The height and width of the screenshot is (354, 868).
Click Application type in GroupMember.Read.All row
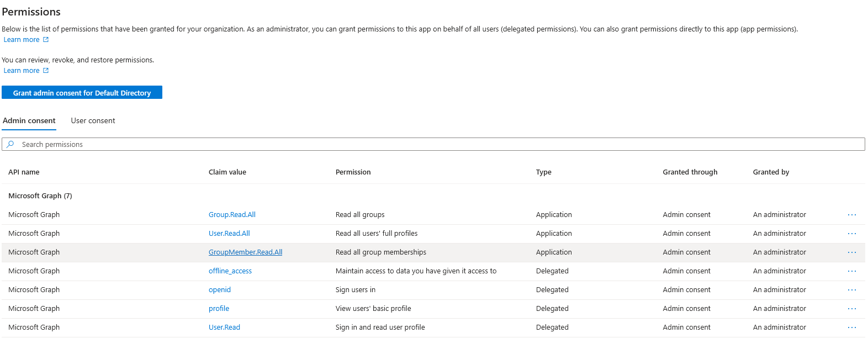click(554, 252)
